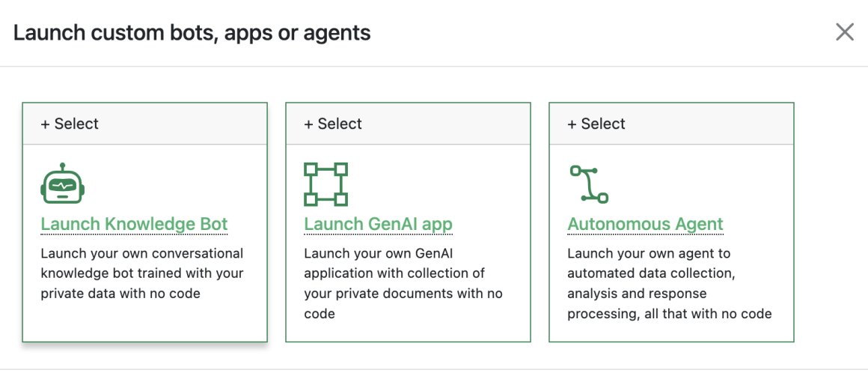
Task: Open the Launch GenAI app link
Action: point(378,224)
